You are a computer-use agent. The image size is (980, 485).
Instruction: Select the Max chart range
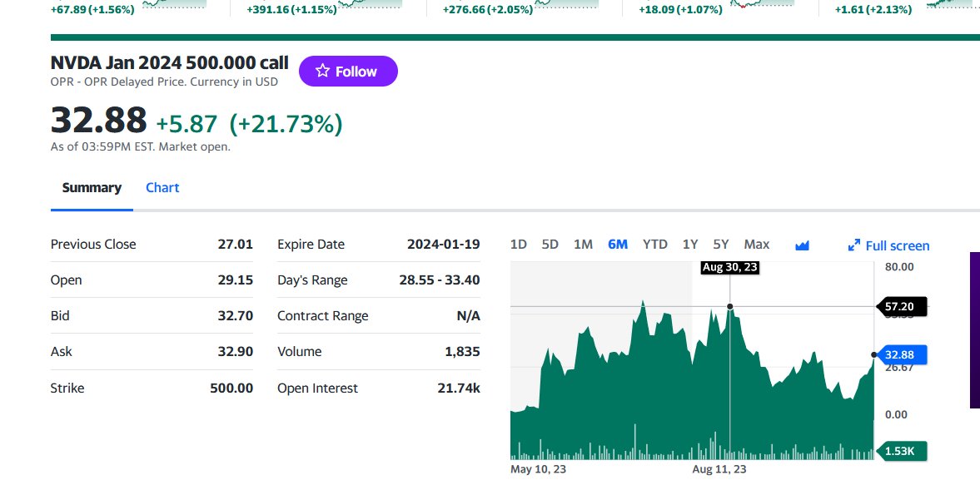pyautogui.click(x=757, y=245)
